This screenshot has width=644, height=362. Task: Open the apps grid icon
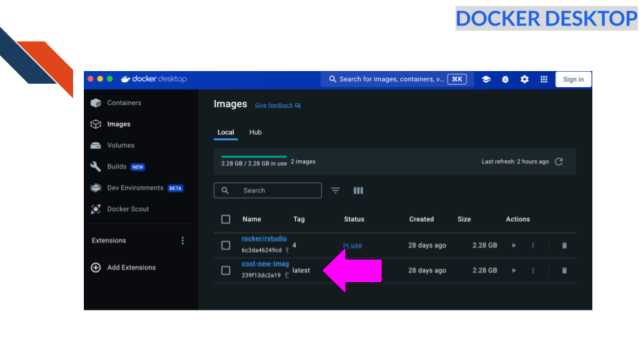(544, 79)
